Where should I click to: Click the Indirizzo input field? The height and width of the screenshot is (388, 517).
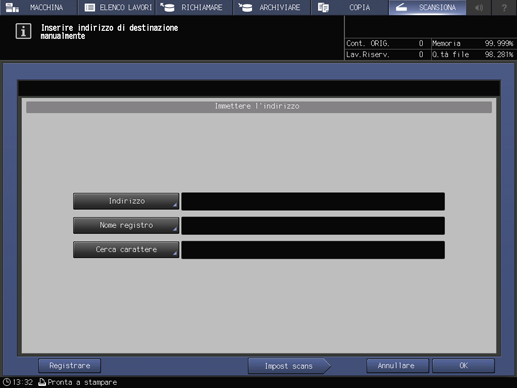(x=313, y=201)
